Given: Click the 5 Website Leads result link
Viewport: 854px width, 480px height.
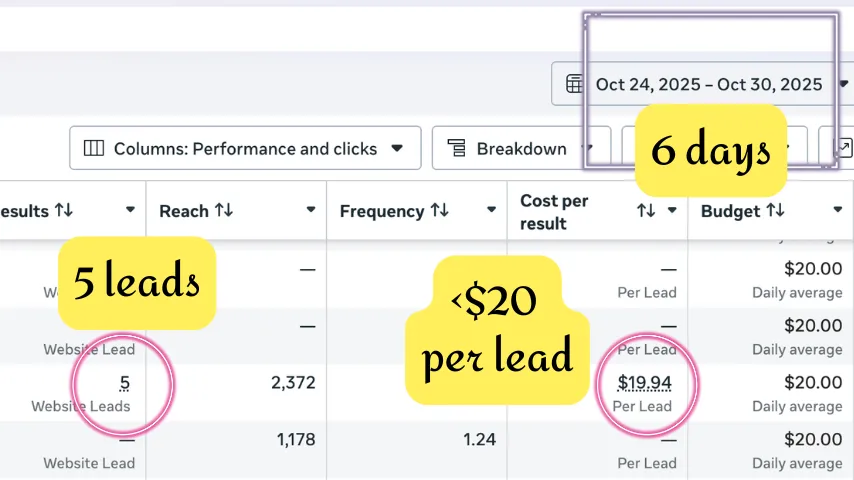Looking at the screenshot, I should point(125,383).
